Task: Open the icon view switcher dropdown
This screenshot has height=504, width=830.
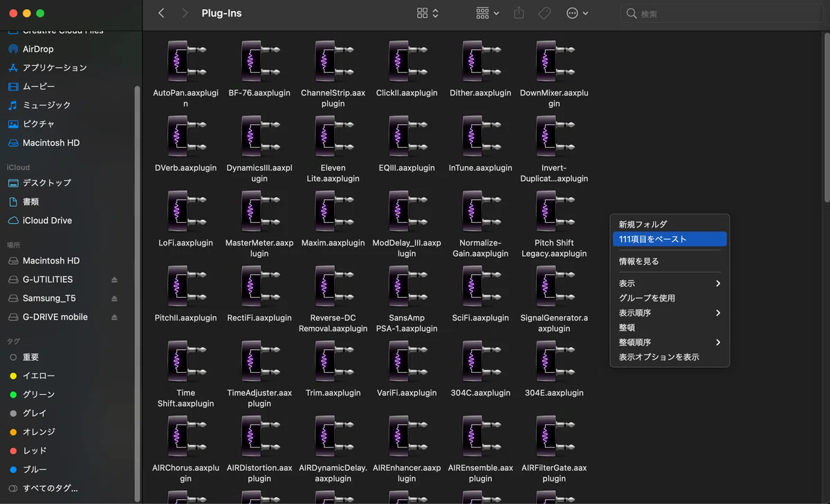Action: click(427, 13)
